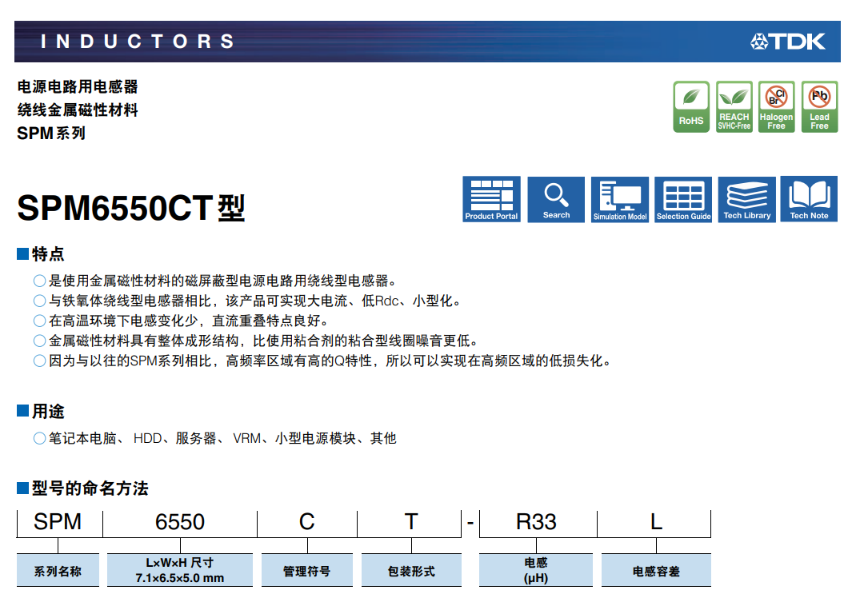This screenshot has width=868, height=602.
Task: Open the Product Portal icon
Action: tap(491, 199)
